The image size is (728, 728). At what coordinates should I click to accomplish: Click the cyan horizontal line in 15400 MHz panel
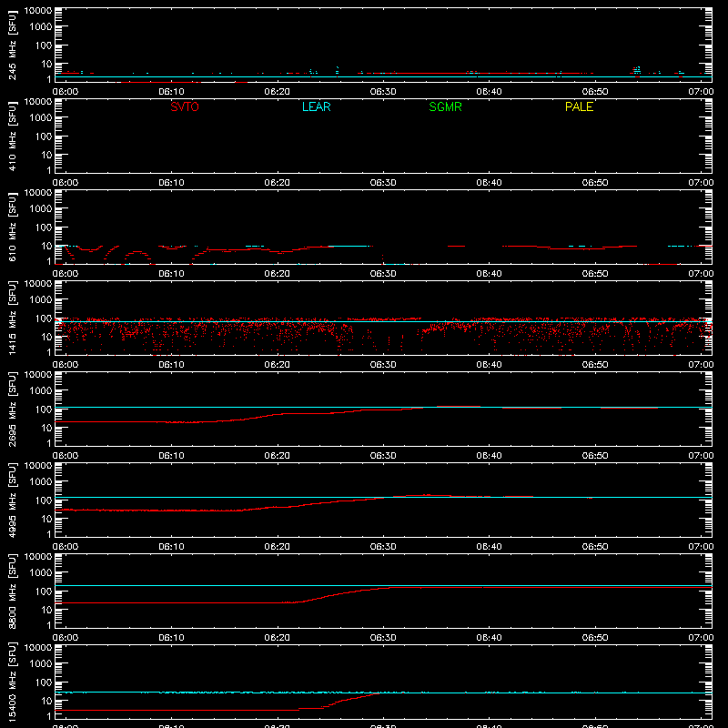click(x=383, y=693)
